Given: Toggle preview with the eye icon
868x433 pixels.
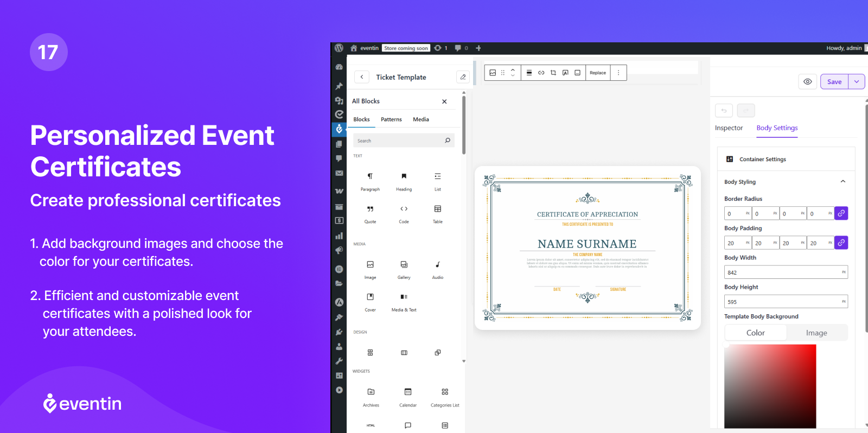Looking at the screenshot, I should (x=808, y=82).
